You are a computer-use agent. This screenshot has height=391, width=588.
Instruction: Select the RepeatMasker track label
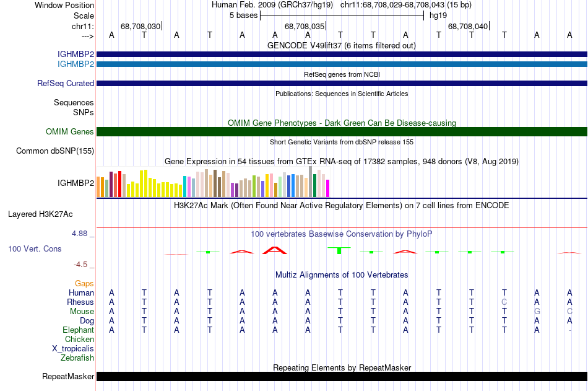(x=68, y=376)
